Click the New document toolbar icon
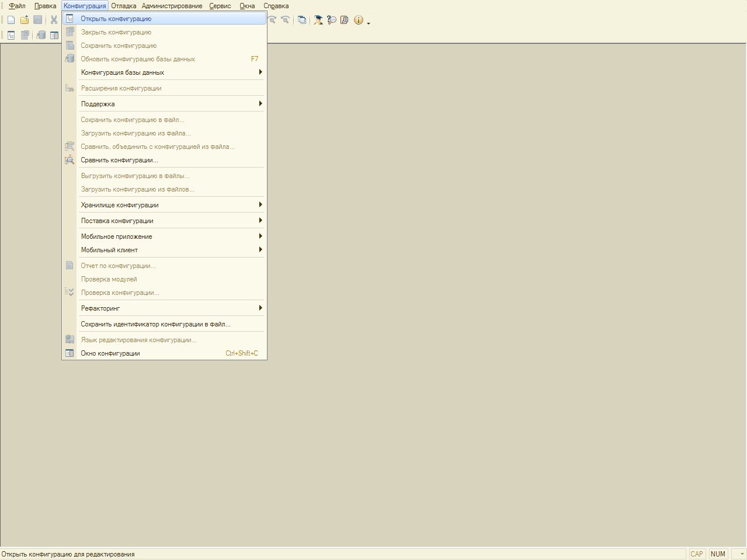 click(11, 20)
